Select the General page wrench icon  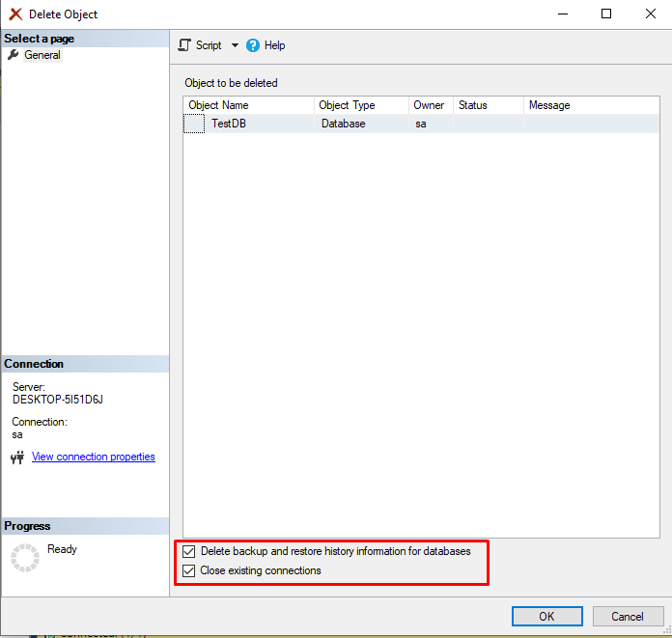(x=14, y=55)
